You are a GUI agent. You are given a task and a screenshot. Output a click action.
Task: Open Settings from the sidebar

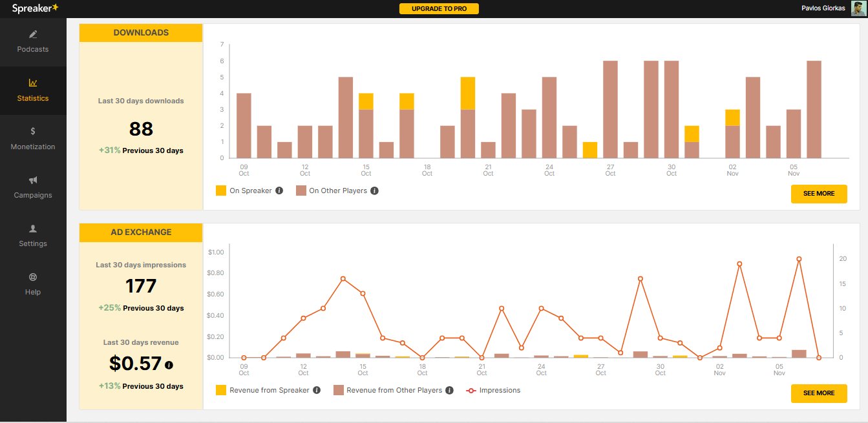(x=33, y=236)
